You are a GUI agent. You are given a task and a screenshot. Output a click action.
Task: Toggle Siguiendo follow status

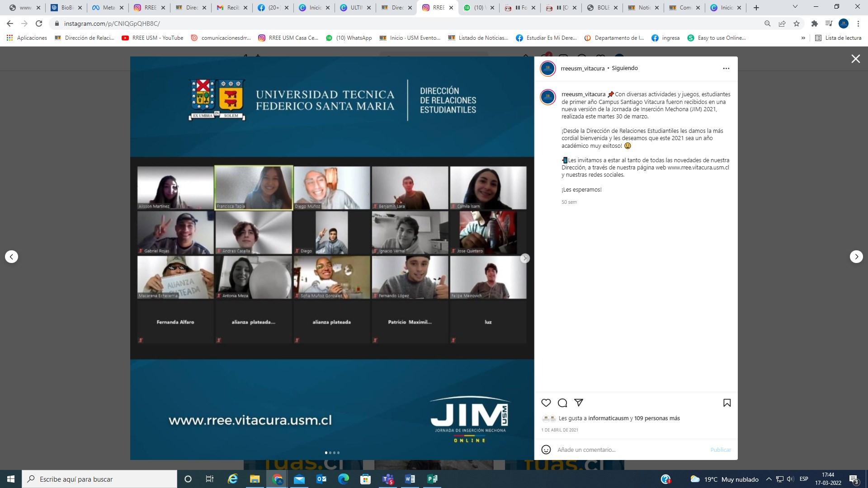point(625,68)
